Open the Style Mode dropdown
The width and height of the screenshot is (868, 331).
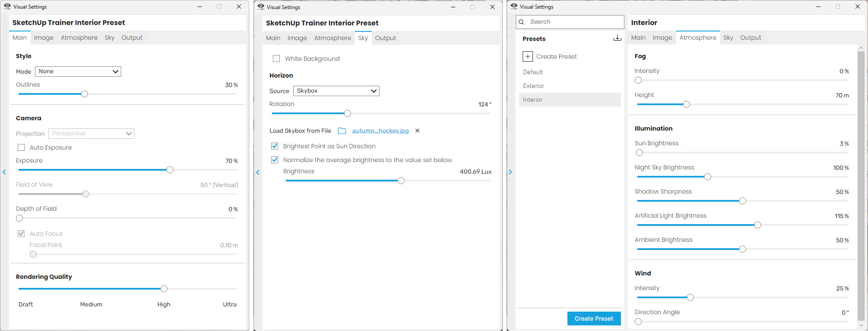78,72
